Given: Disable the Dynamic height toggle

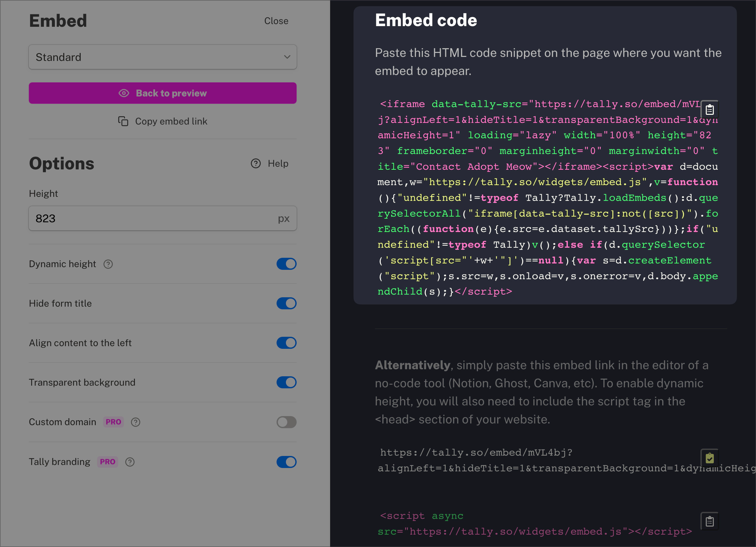Looking at the screenshot, I should tap(286, 264).
